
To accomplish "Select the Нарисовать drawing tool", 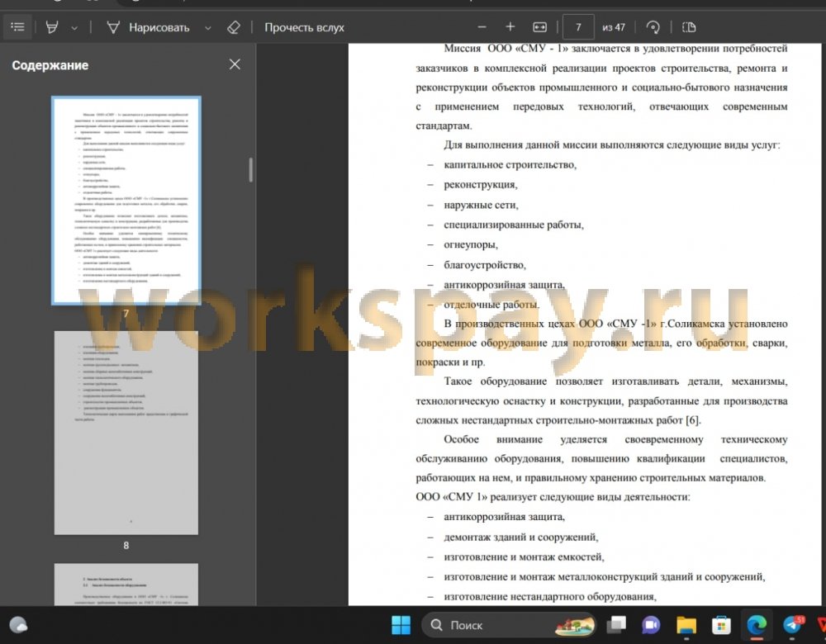I will (x=148, y=27).
